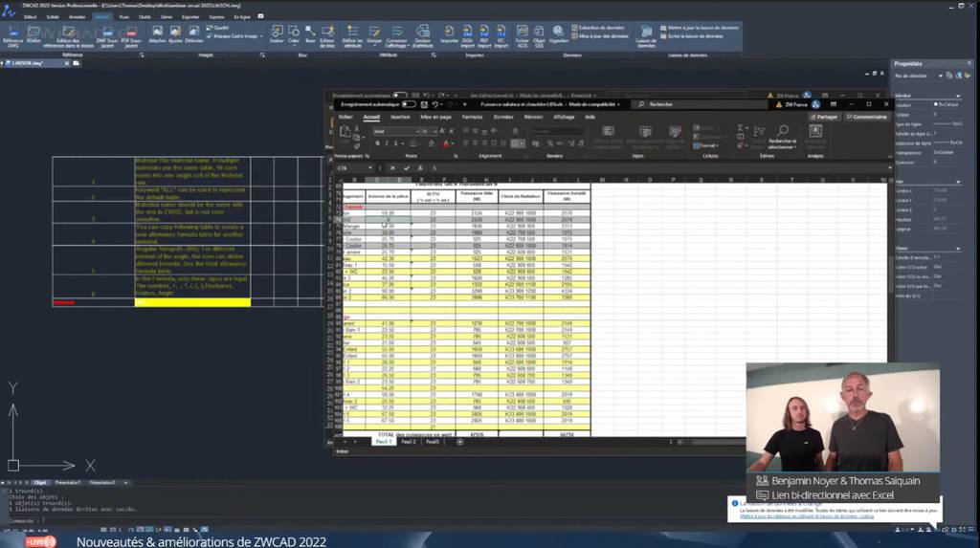Image resolution: width=980 pixels, height=548 pixels.
Task: Click Excel font color icon
Action: [446, 143]
